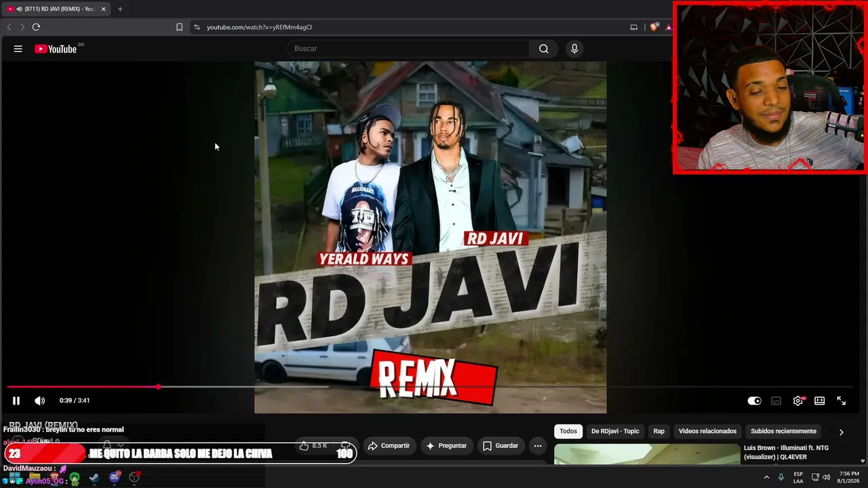Open the ESP LAA language switcher
Screen dimensions: 868x488
[798, 477]
